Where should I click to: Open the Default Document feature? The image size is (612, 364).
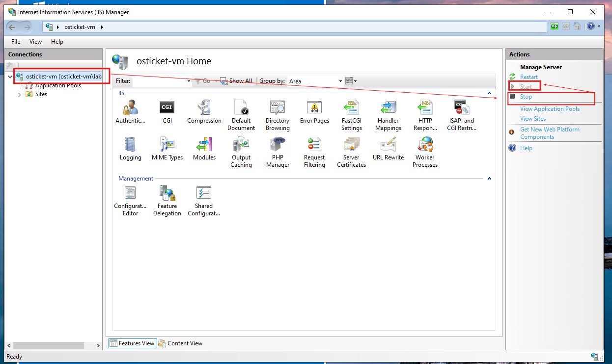coord(241,115)
